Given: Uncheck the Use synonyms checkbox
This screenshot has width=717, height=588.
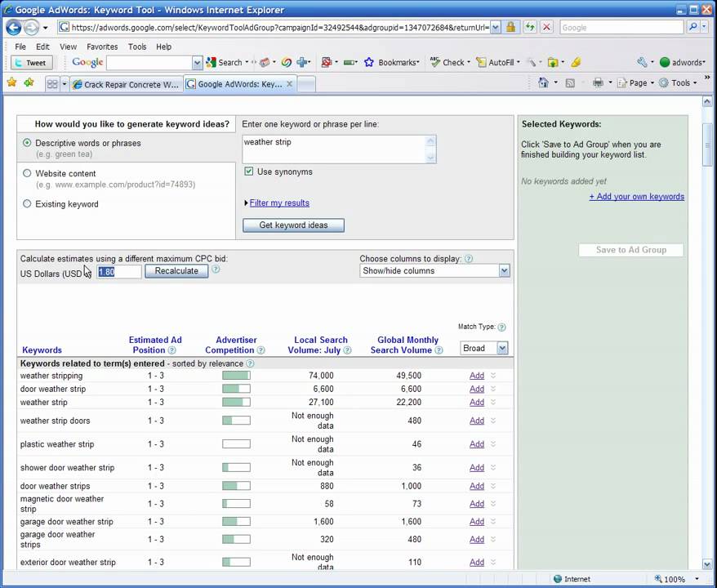Looking at the screenshot, I should coord(249,171).
